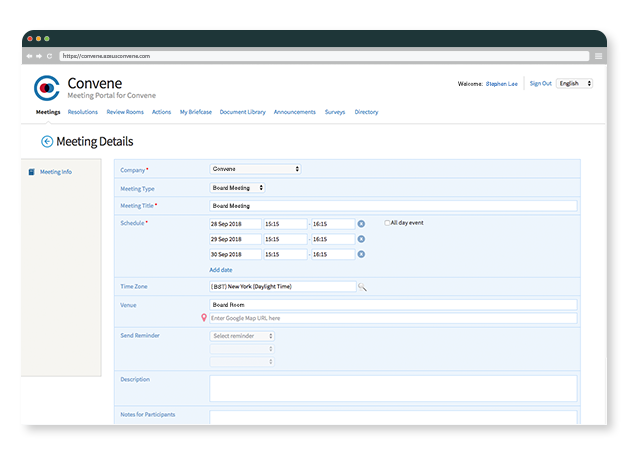630x470 pixels.
Task: Remove the 28 Sep 2018 schedule row
Action: point(361,224)
